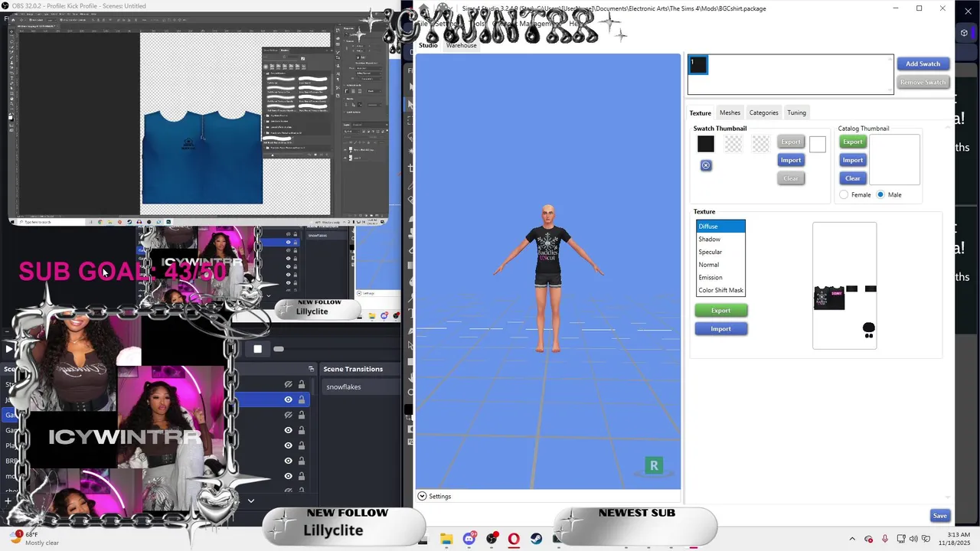Add a new scene with the OBS plus icon
This screenshot has height=551, width=980.
(8, 501)
